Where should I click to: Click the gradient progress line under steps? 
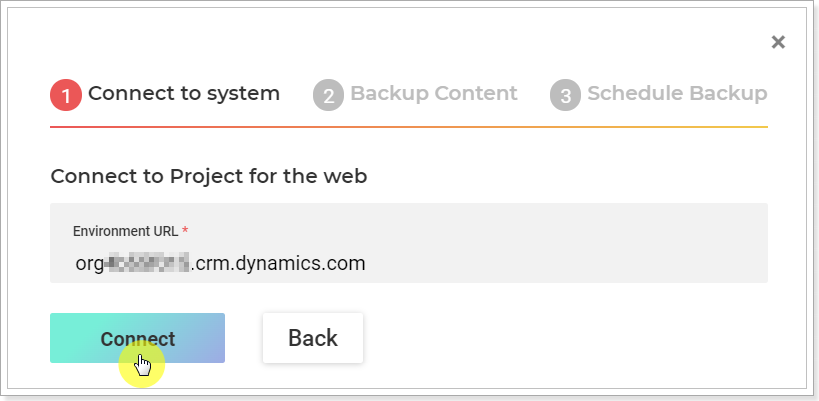point(409,127)
